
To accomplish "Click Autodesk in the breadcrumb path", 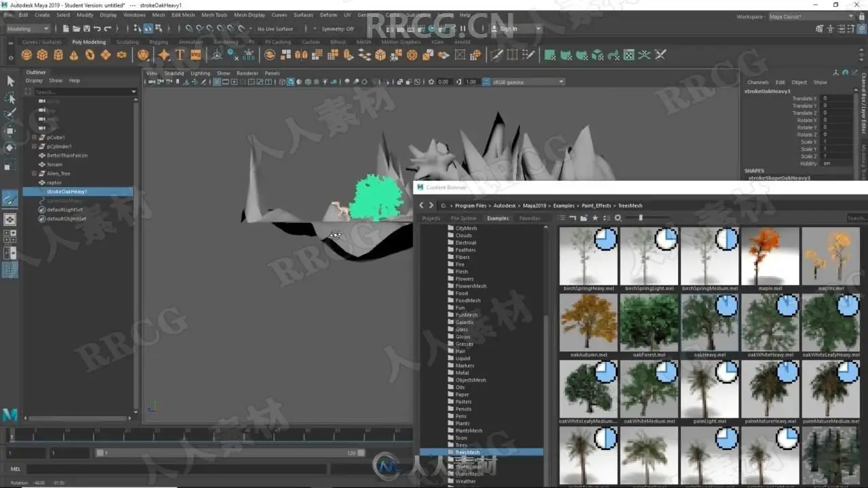I will pos(505,205).
